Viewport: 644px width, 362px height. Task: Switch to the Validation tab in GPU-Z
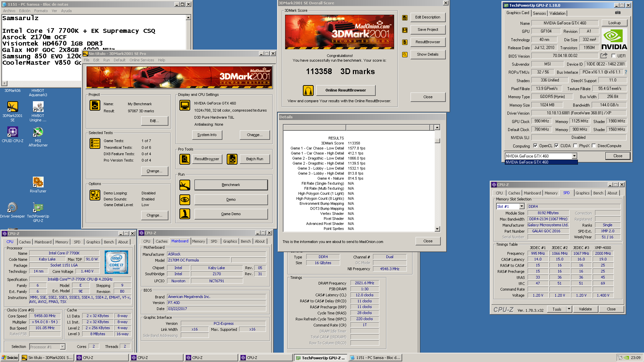(557, 13)
